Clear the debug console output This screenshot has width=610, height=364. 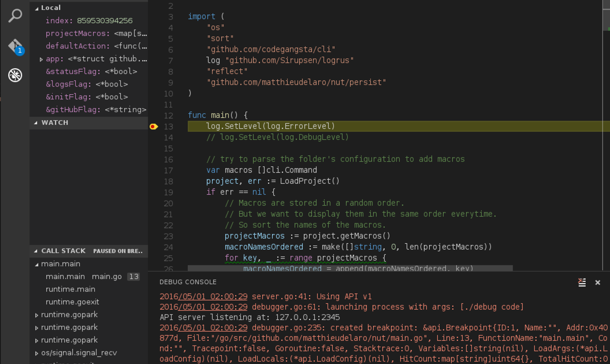tap(582, 283)
